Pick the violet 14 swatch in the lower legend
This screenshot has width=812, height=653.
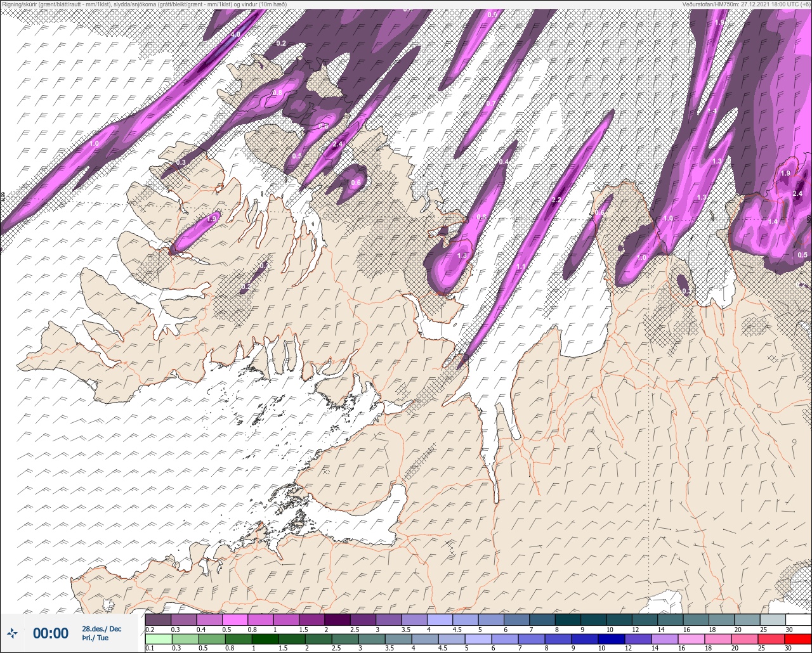tap(665, 639)
